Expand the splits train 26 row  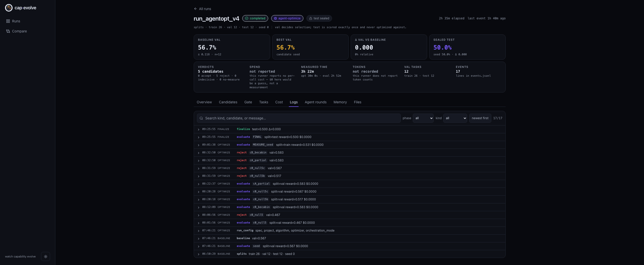tap(349, 254)
